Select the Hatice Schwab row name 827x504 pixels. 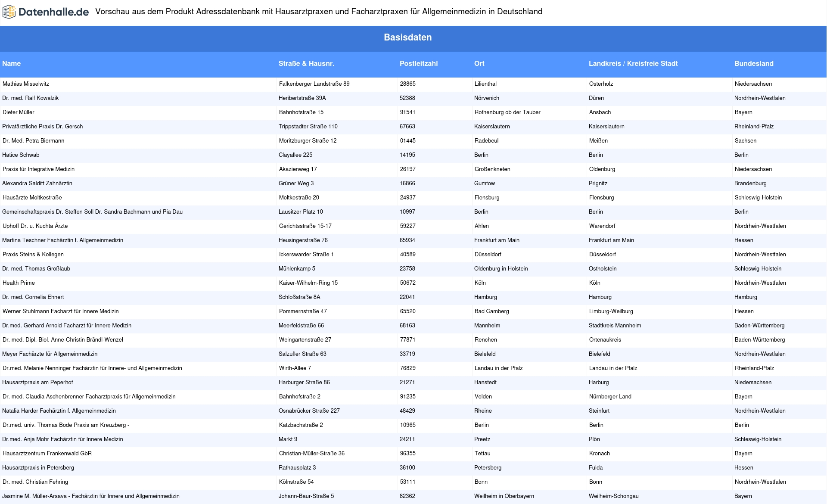pos(21,155)
